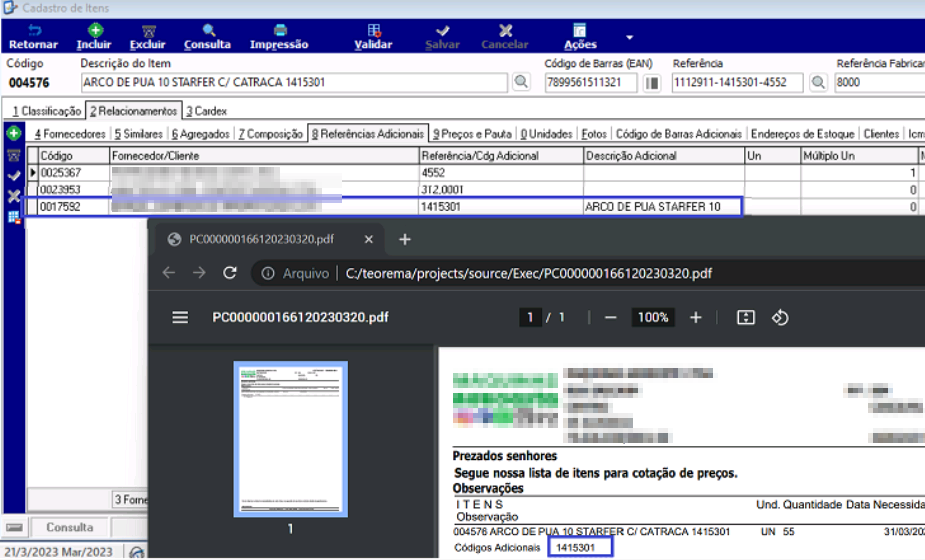Click the fit-to-page PDF icon
This screenshot has height=560, width=925.
pos(746,317)
